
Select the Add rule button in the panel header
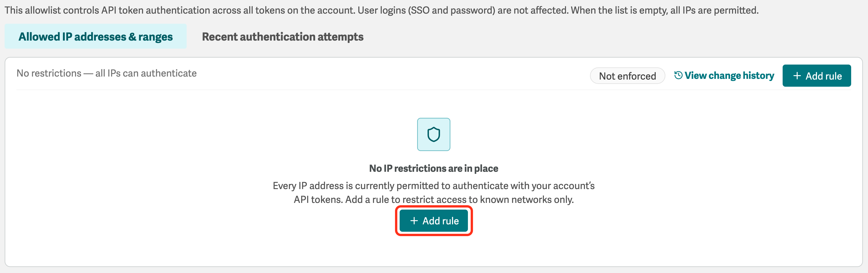tap(817, 76)
